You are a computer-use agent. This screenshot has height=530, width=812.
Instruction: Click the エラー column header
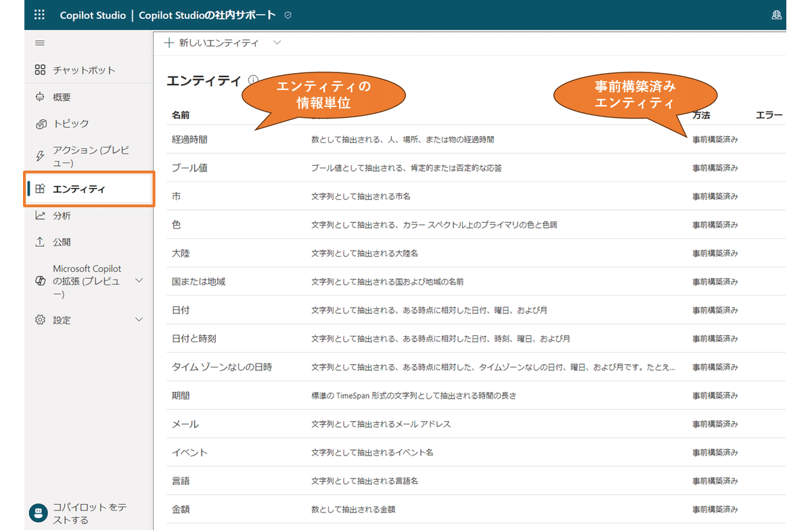(769, 116)
